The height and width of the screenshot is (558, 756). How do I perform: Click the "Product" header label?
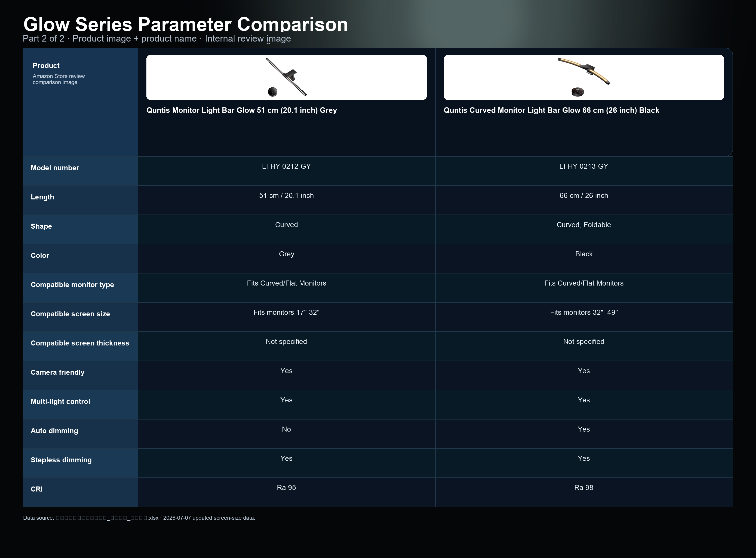coord(46,65)
